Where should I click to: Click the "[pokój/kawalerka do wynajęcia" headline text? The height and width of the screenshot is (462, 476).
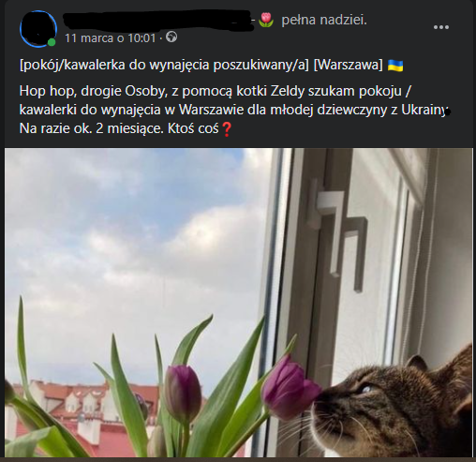point(114,66)
